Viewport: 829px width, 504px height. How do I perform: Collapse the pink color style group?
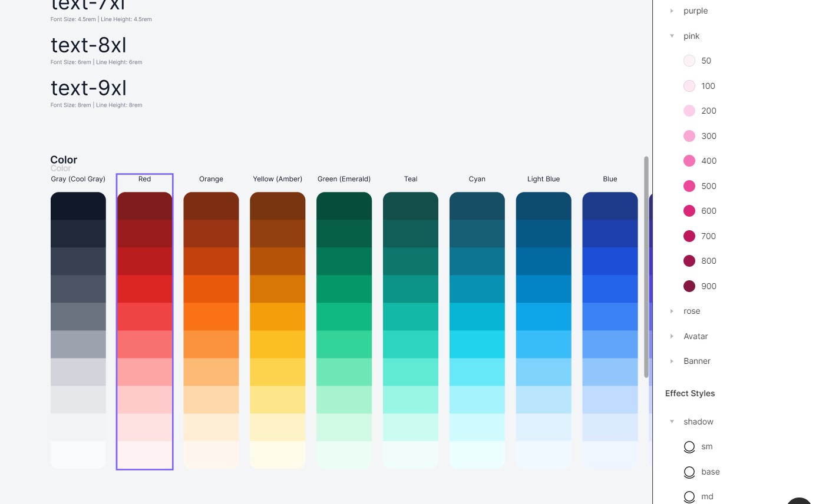(672, 36)
